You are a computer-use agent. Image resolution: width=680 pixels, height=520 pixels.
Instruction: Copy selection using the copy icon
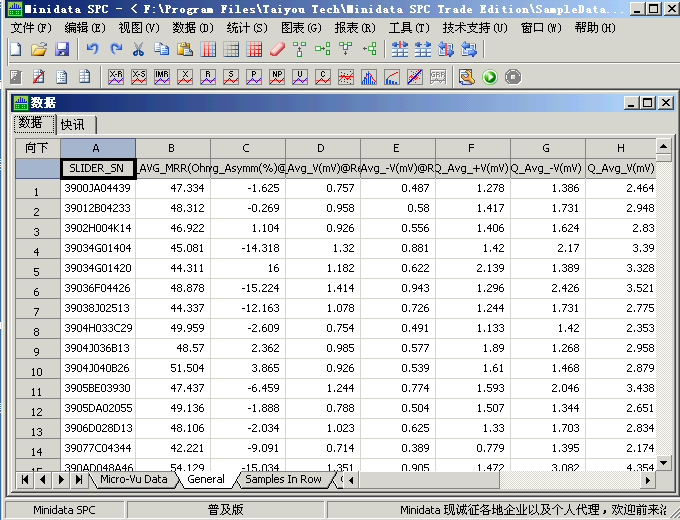pyautogui.click(x=162, y=49)
